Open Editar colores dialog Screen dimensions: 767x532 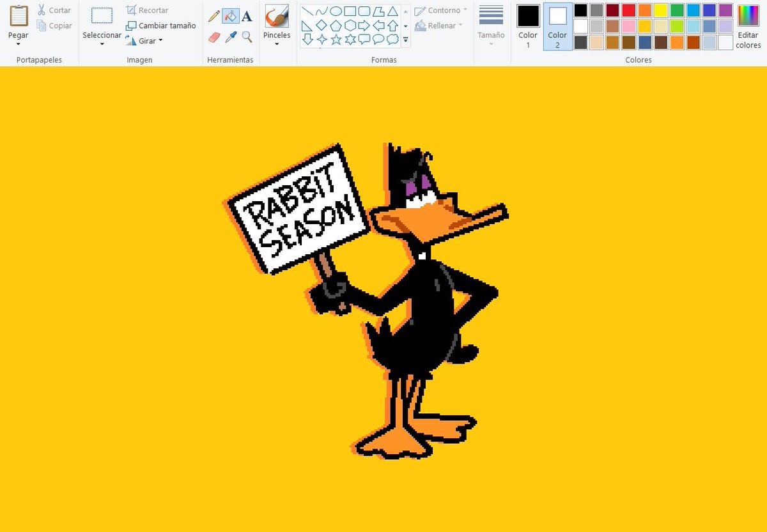pos(748,26)
